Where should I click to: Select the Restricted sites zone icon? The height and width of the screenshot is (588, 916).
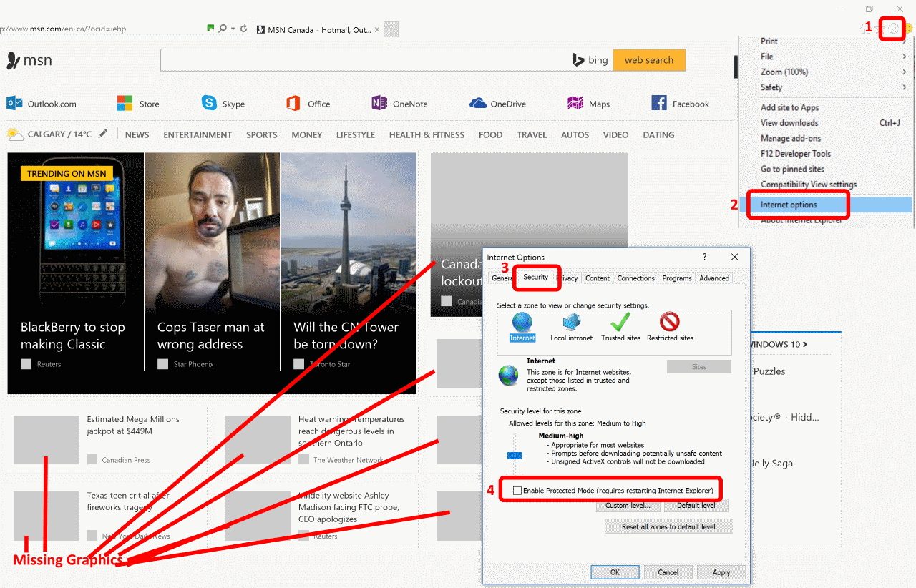tap(670, 323)
